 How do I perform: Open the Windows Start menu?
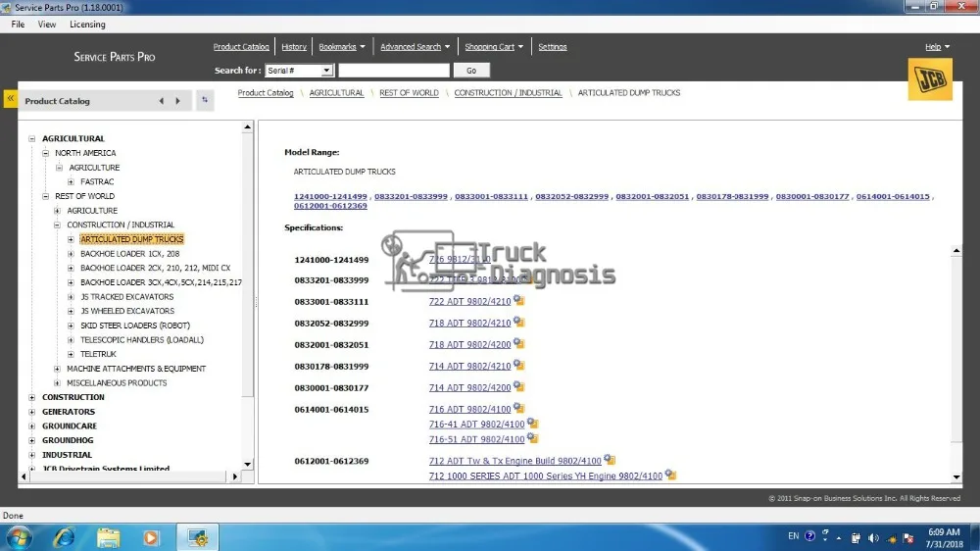(x=18, y=537)
